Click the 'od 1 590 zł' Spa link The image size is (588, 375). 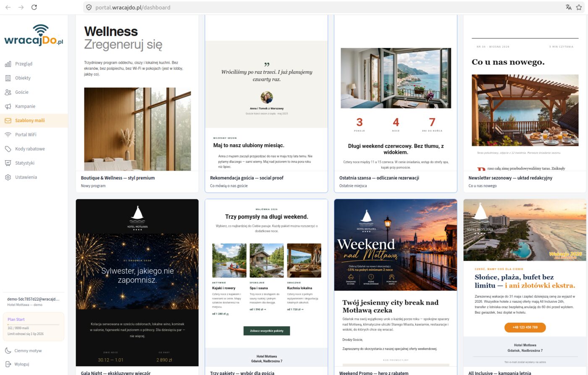click(258, 309)
